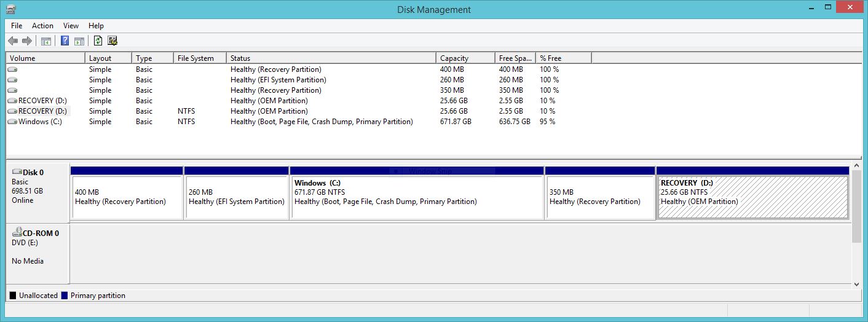Click the Back arrow toolbar icon
The height and width of the screenshot is (322, 868).
click(13, 41)
